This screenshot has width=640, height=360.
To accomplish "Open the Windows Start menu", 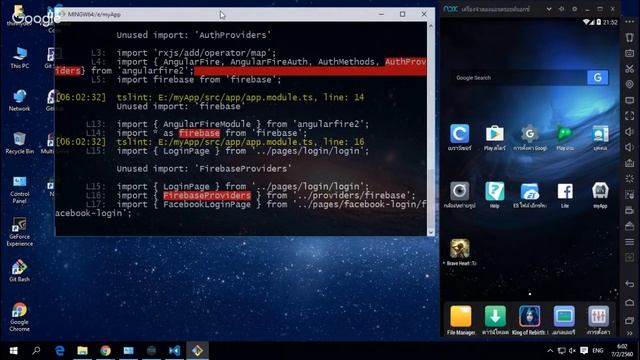I will pyautogui.click(x=13, y=351).
